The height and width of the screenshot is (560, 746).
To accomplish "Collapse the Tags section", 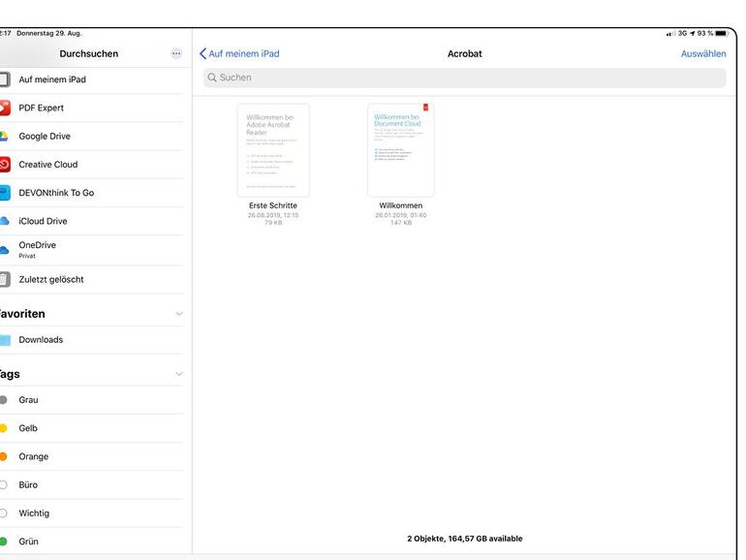I will (x=179, y=374).
